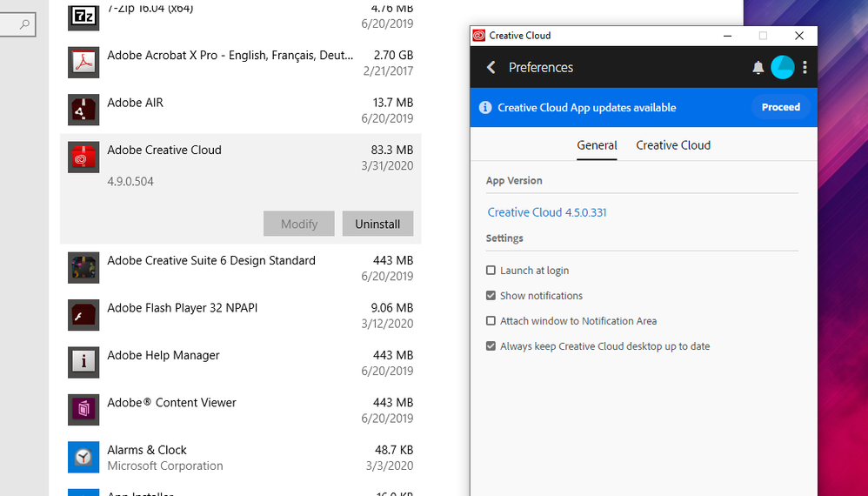Open the blue account avatar
The image size is (868, 496).
point(782,67)
